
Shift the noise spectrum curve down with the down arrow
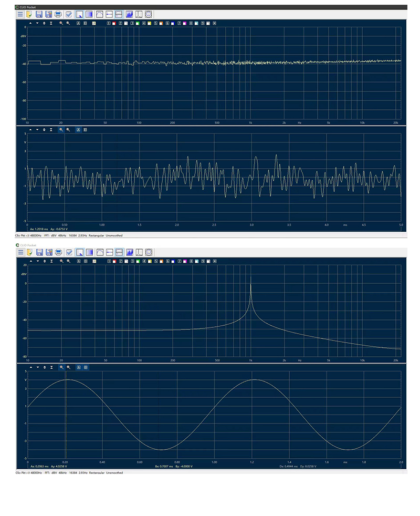click(x=37, y=23)
